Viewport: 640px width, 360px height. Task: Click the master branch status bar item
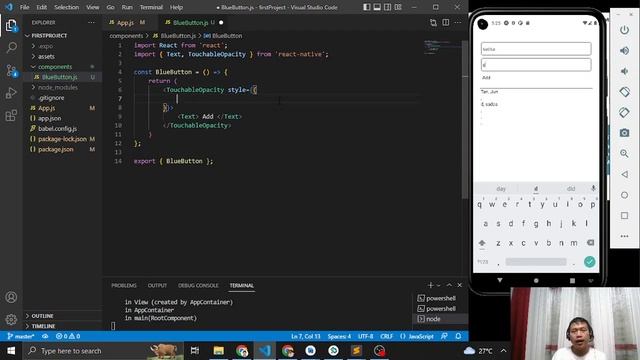tap(21, 336)
